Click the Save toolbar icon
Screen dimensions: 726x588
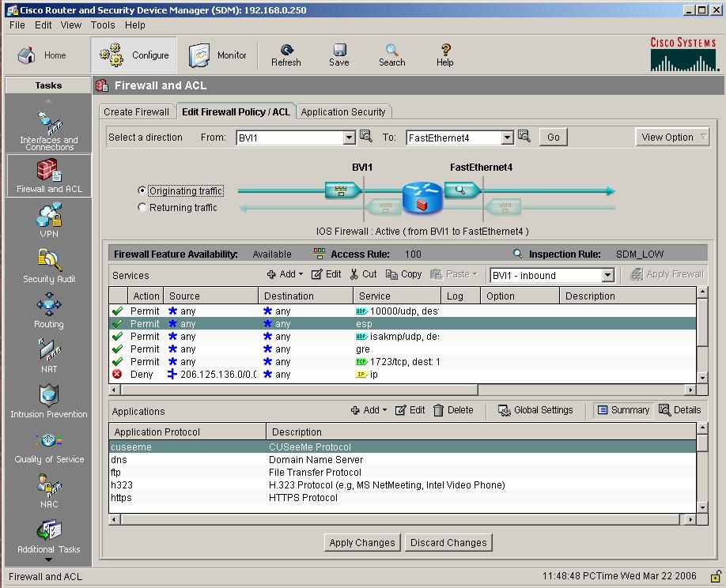tap(338, 55)
